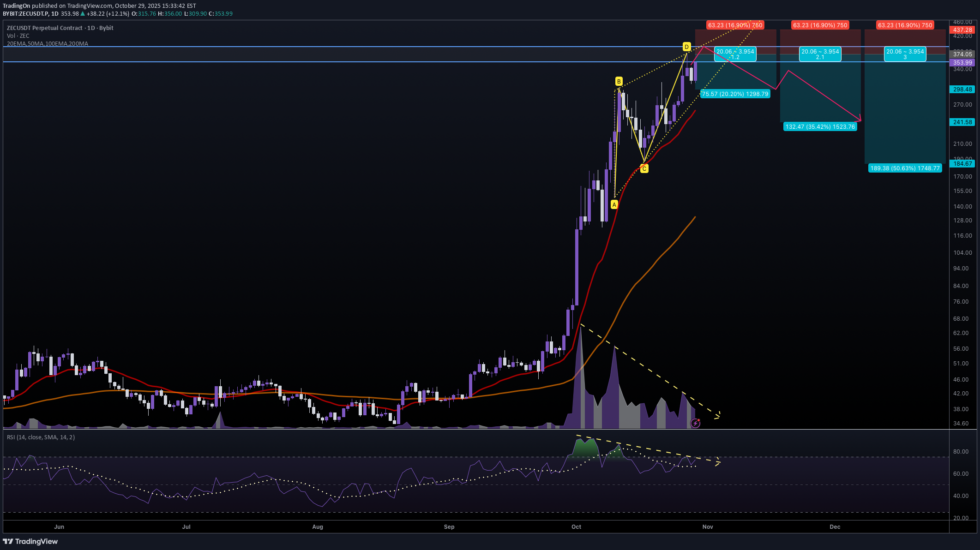Select point C of the harmonic pattern
The height and width of the screenshot is (550, 980).
pyautogui.click(x=644, y=169)
